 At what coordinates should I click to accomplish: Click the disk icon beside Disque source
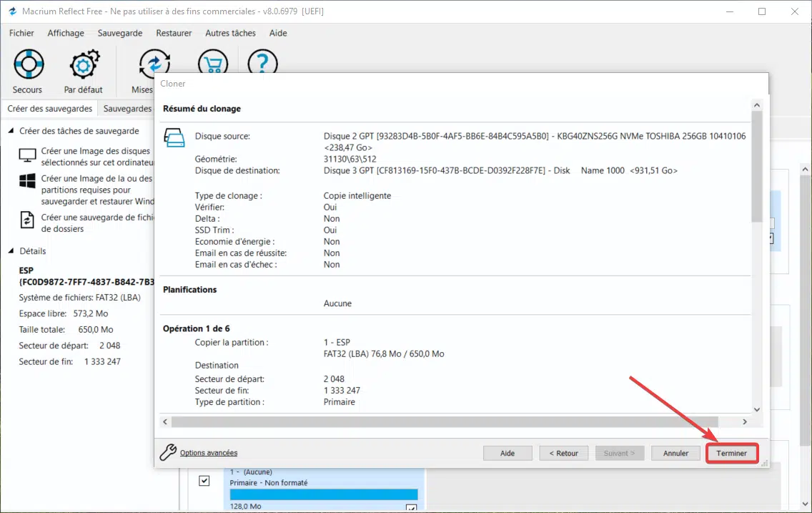[174, 138]
